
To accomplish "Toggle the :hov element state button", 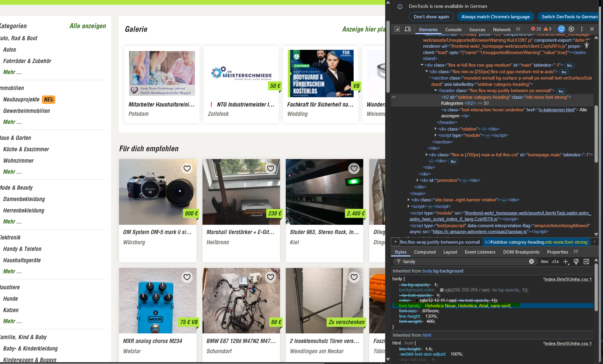I will 544,262.
